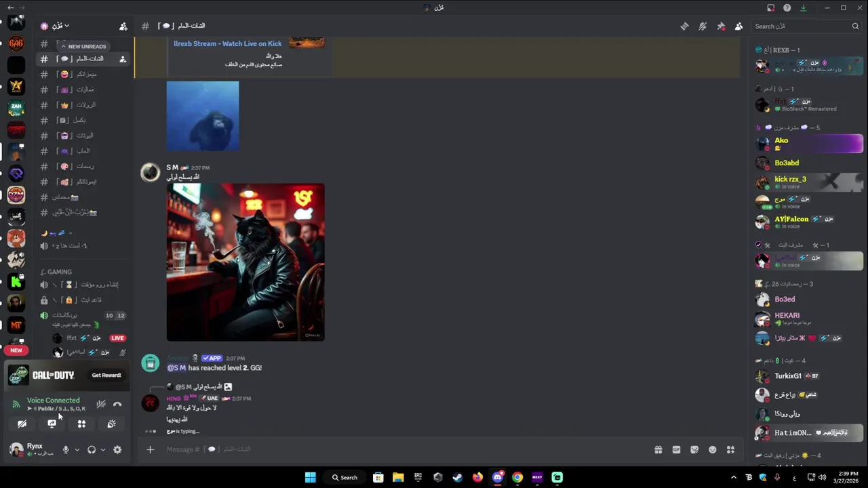Click the NEW UNREADS pill
868x488 pixels.
[84, 46]
